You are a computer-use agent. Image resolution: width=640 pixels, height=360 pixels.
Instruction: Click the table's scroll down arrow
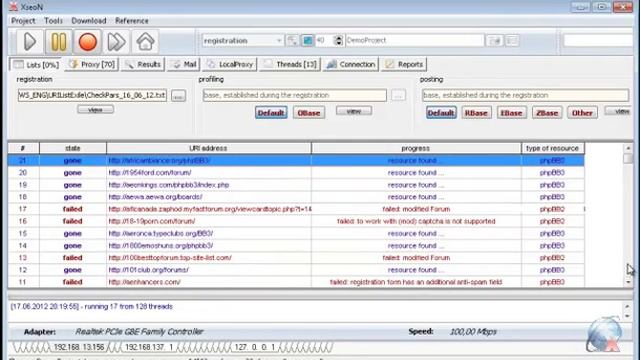[x=628, y=282]
